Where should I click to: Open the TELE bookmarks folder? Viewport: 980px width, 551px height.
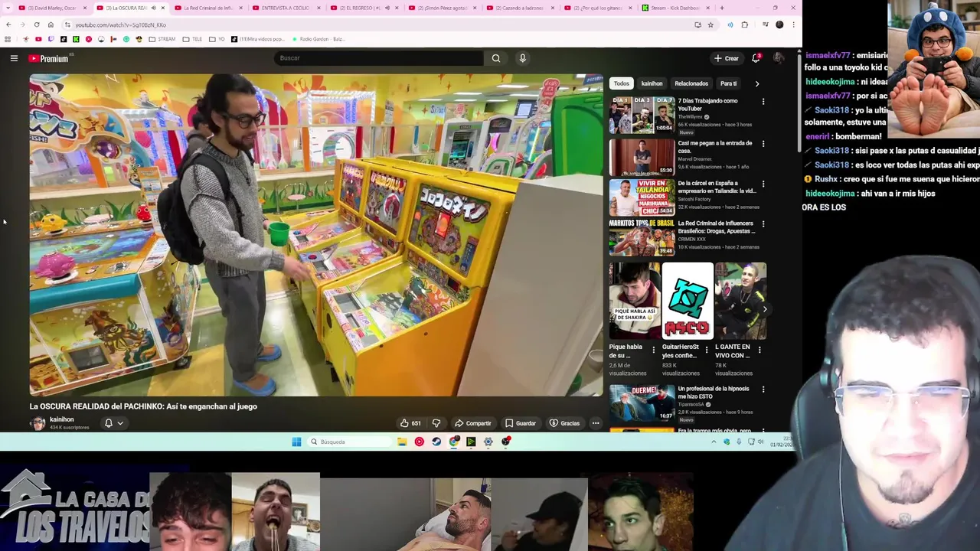point(192,39)
